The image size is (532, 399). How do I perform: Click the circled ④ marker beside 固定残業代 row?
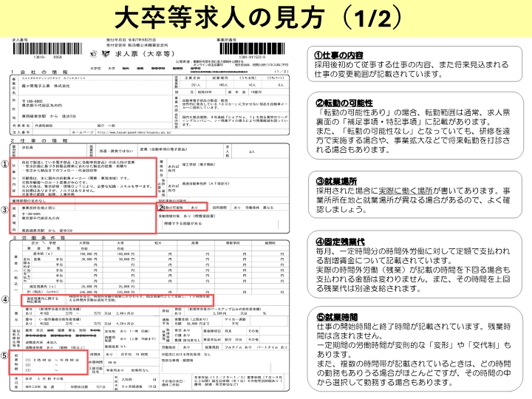click(4, 299)
